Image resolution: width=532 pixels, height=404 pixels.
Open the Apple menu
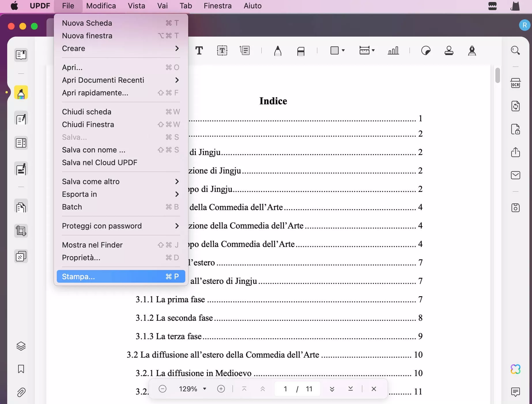click(14, 6)
